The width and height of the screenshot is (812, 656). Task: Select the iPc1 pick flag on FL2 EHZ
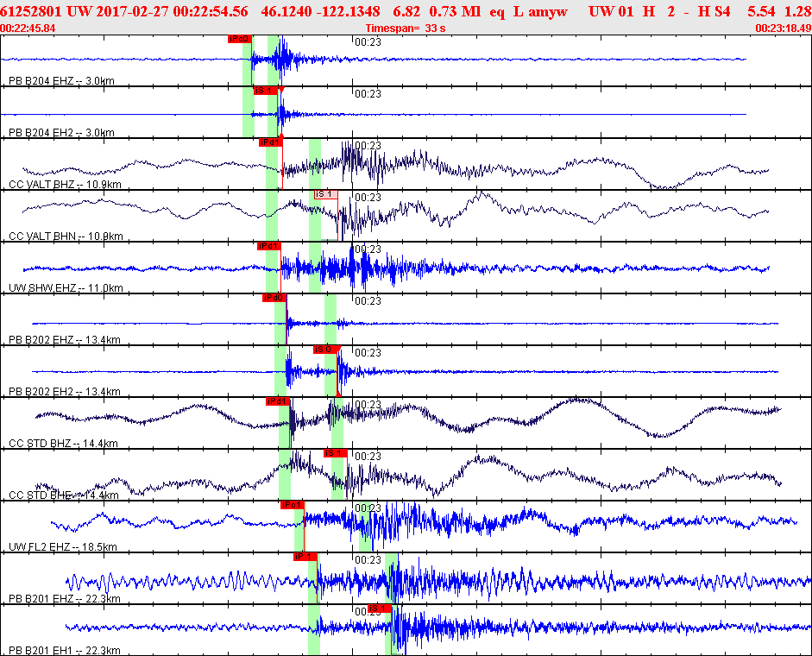tap(292, 505)
